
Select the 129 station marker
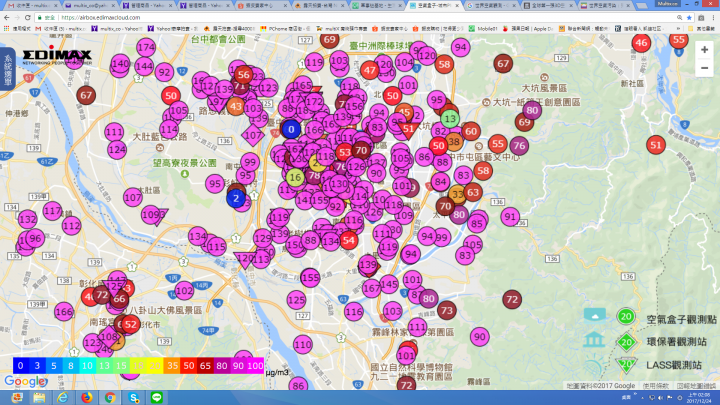click(263, 238)
